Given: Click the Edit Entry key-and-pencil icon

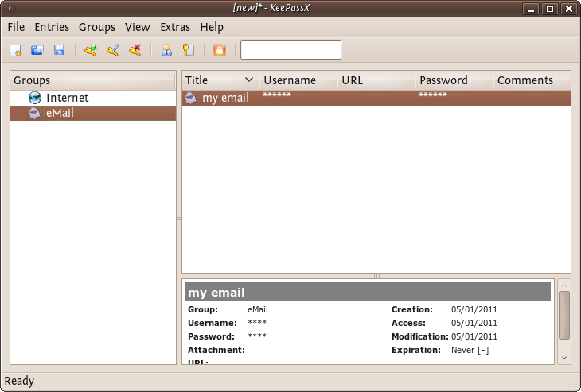Looking at the screenshot, I should coord(113,50).
